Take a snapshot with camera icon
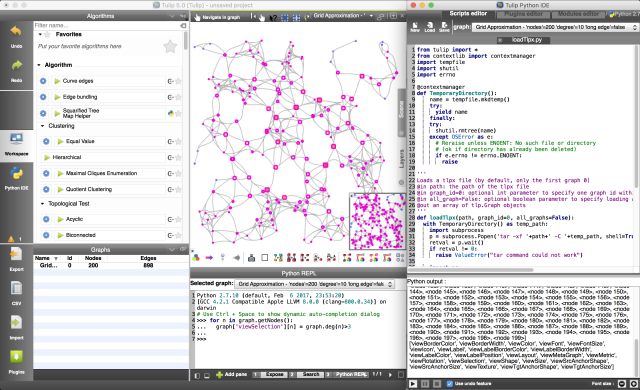 [x=251, y=257]
